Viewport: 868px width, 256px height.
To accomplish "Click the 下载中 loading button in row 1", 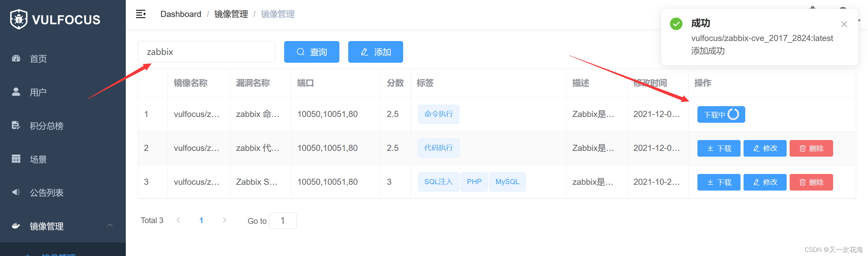I will point(721,115).
